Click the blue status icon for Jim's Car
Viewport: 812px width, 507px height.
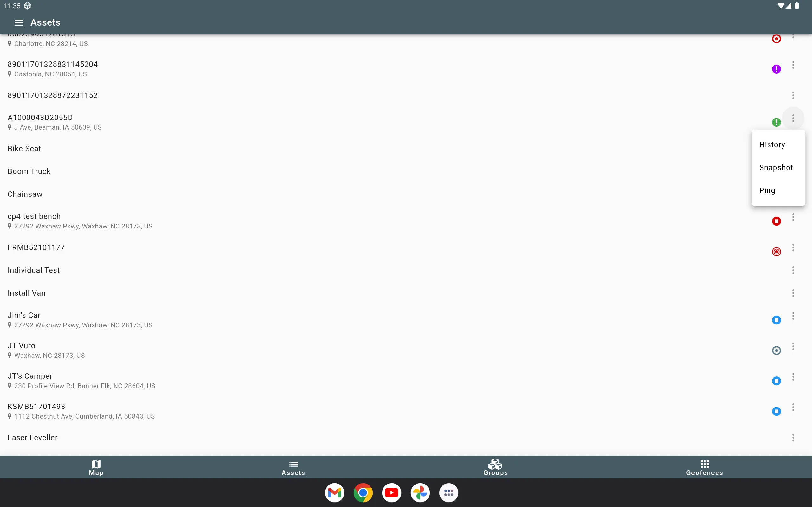coord(776,319)
